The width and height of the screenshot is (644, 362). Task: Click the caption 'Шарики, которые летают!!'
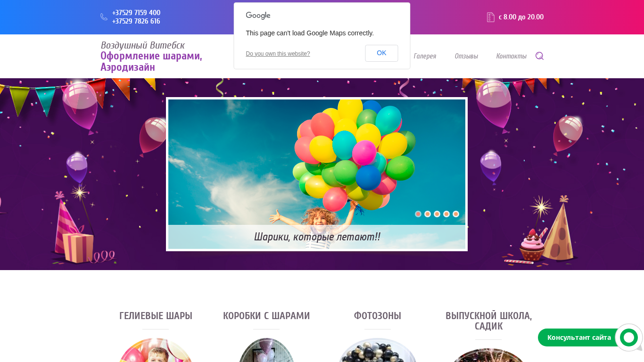pyautogui.click(x=317, y=237)
